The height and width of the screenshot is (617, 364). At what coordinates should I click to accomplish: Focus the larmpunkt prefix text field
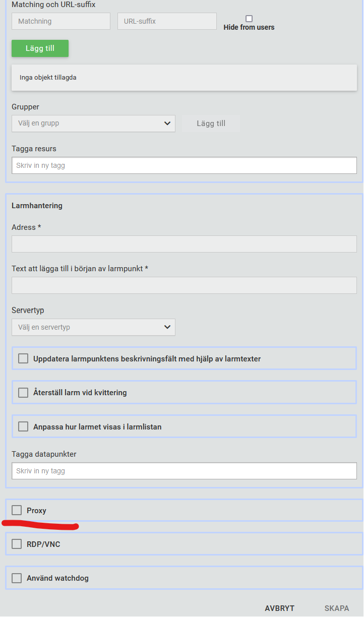pos(184,285)
